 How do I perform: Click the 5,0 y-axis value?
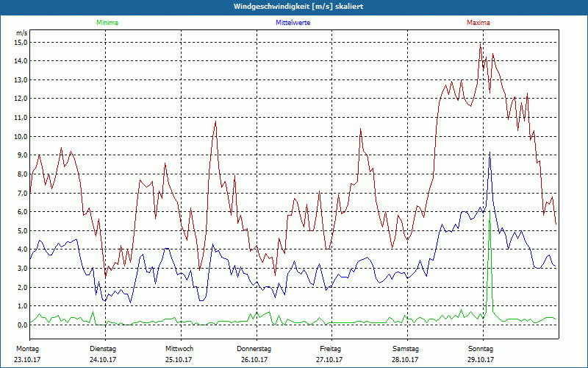23,230
